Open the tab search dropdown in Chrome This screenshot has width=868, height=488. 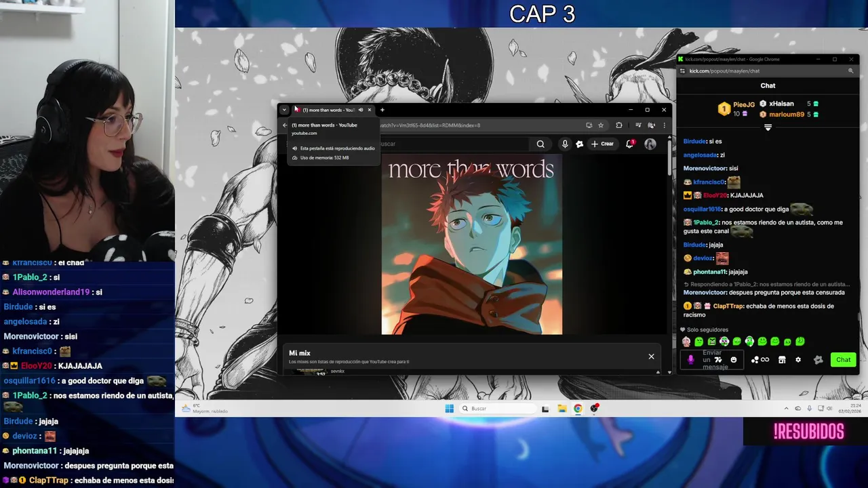(284, 110)
